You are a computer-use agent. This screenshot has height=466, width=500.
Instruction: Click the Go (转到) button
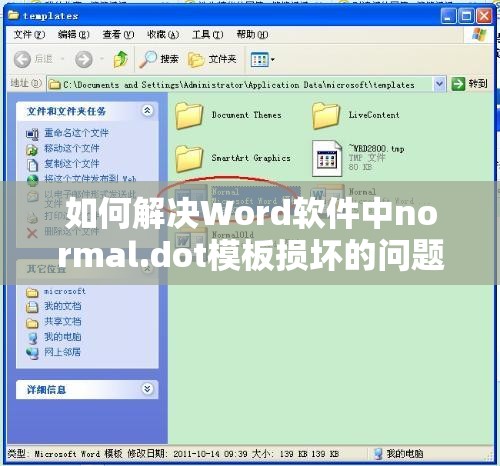coord(469,84)
